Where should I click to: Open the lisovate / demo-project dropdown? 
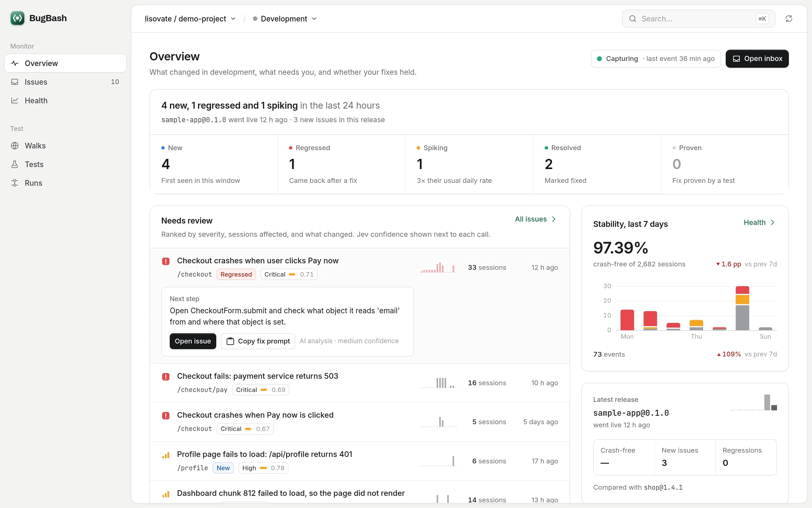click(190, 19)
